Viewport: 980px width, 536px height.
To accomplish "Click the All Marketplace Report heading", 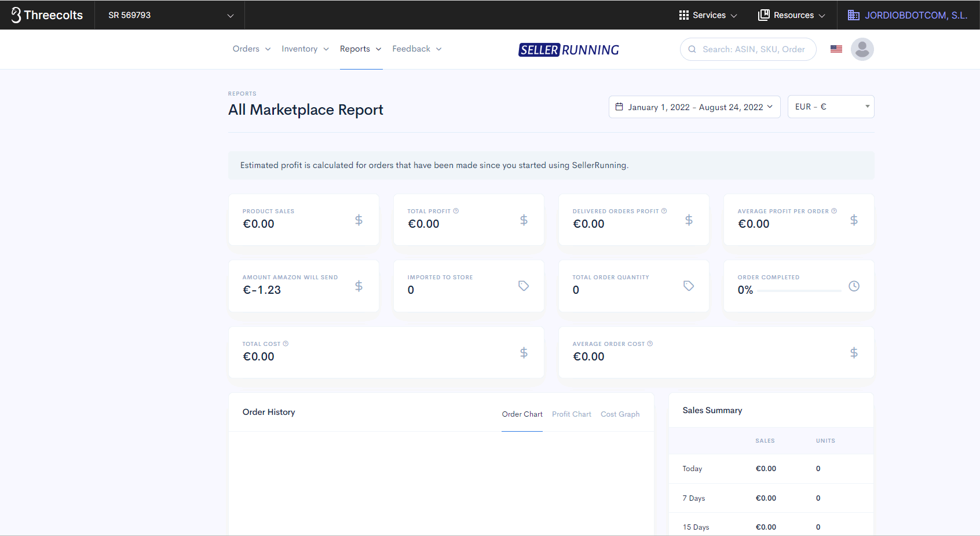I will click(306, 110).
